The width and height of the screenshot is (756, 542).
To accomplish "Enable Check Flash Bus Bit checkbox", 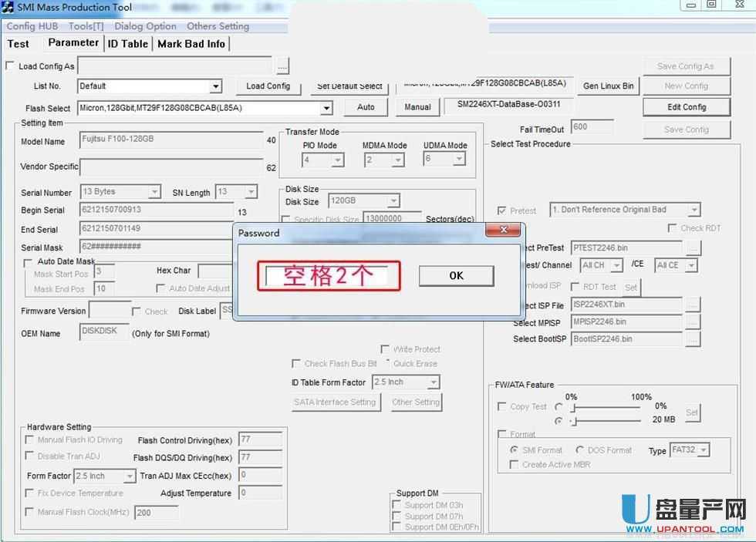I will [296, 363].
